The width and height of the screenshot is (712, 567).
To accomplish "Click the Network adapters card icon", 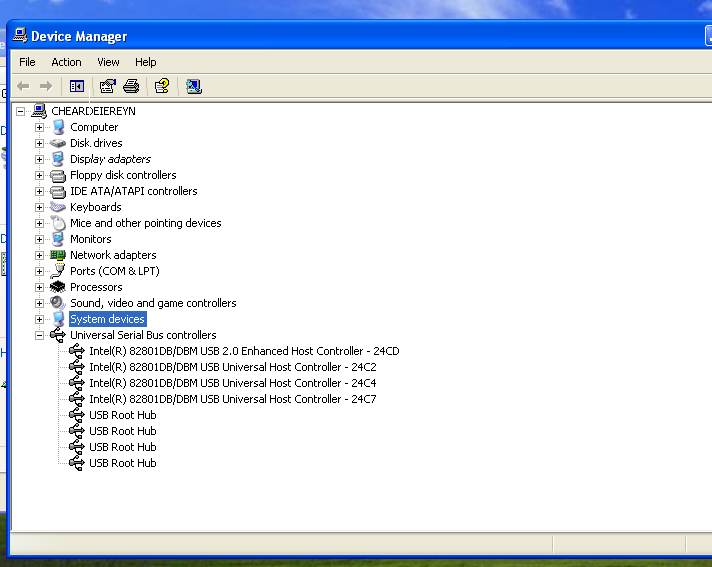I will coord(58,255).
